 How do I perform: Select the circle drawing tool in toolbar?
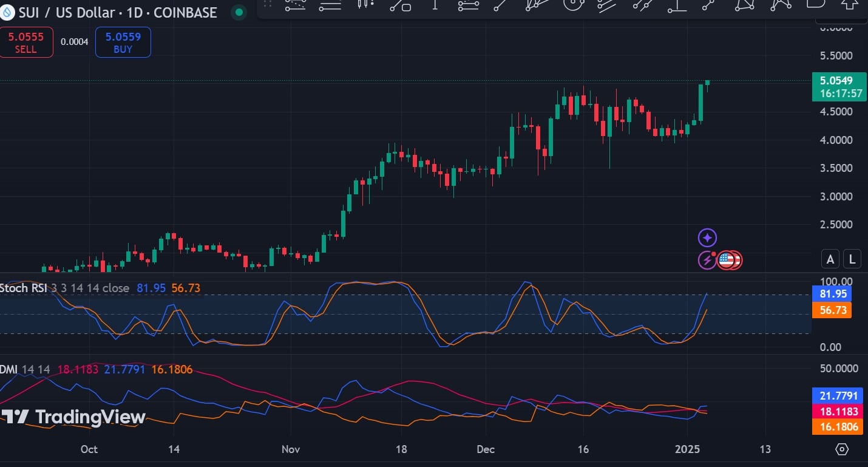[x=571, y=5]
